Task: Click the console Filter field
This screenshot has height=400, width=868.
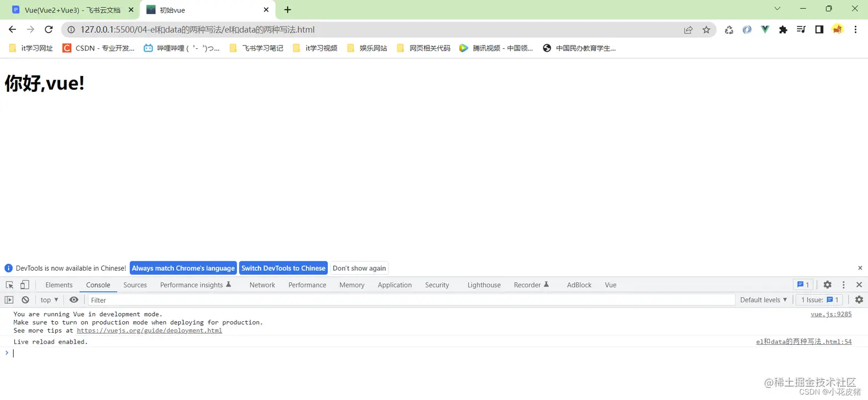Action: coord(411,300)
